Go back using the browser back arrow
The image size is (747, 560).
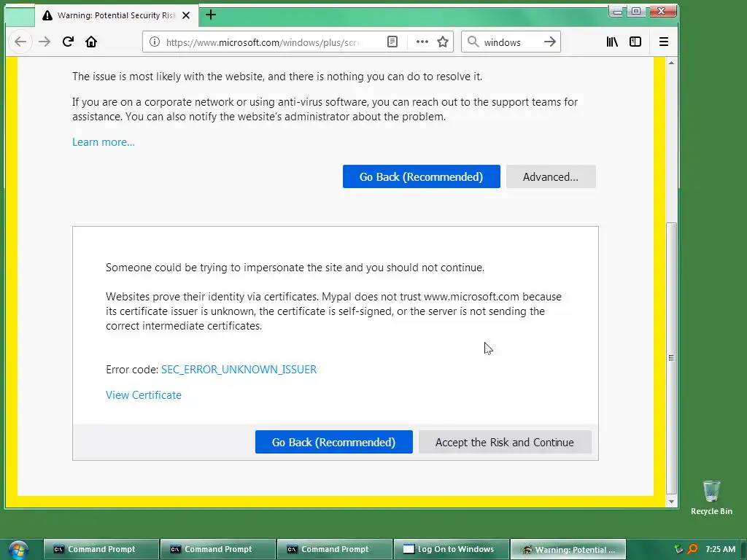[20, 42]
